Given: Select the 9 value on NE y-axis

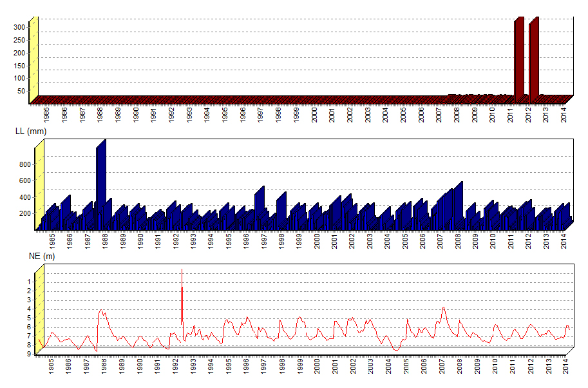Looking at the screenshot, I should tap(29, 354).
